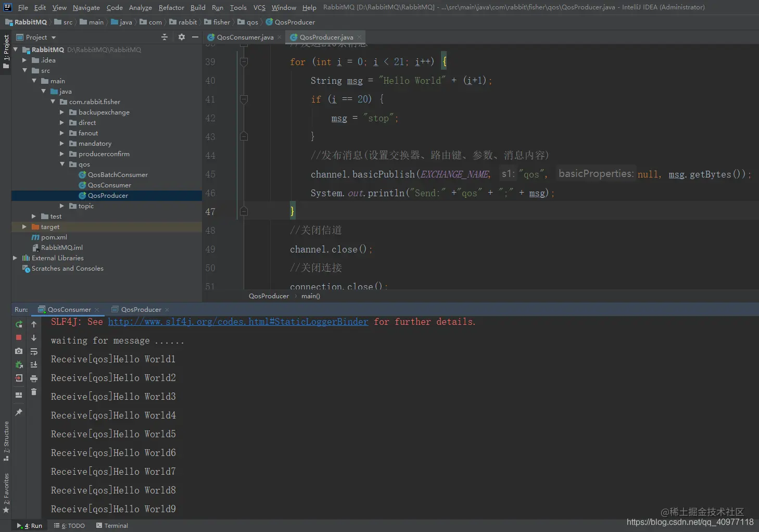Close the QosConsumer run tab

[x=97, y=310]
